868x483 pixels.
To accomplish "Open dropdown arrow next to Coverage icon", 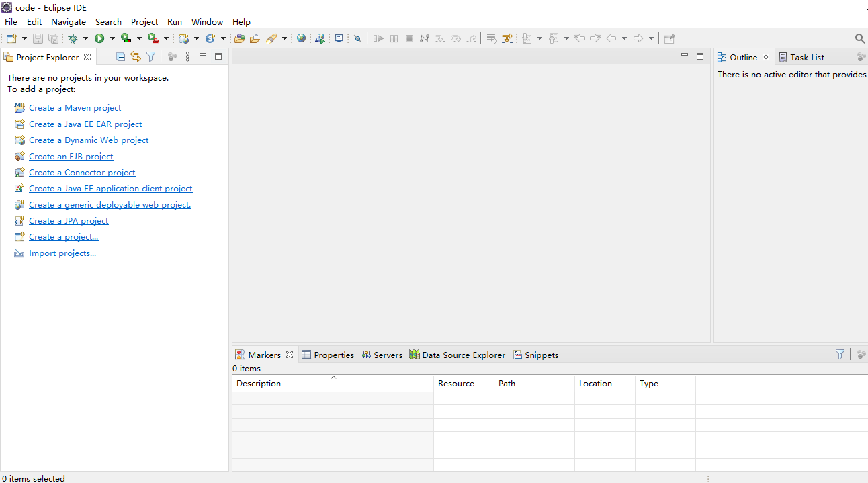I will pyautogui.click(x=139, y=38).
